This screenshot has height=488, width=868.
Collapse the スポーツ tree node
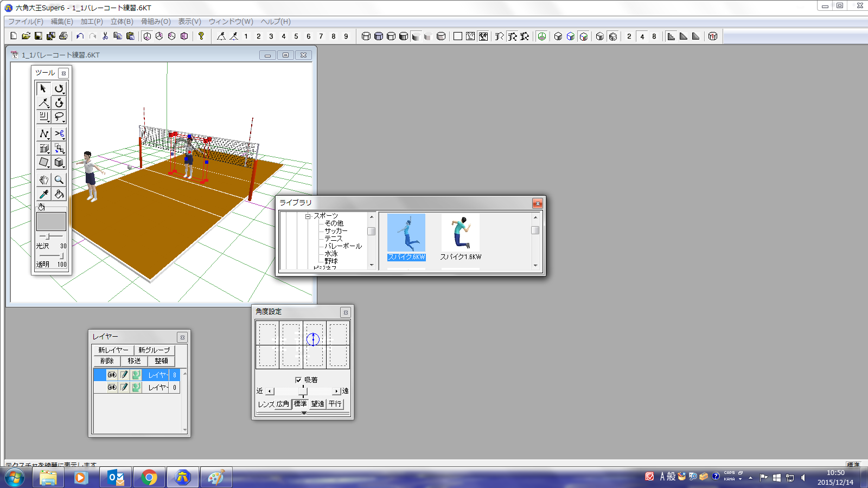(308, 216)
